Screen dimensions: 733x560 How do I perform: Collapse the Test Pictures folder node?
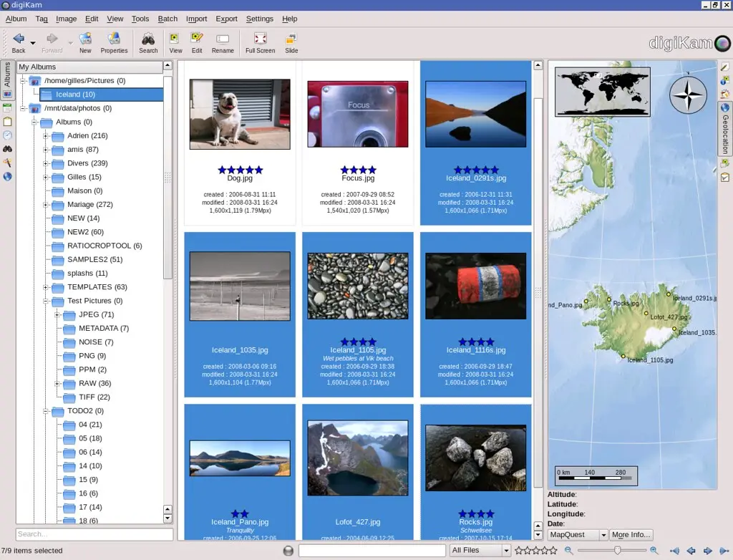45,301
